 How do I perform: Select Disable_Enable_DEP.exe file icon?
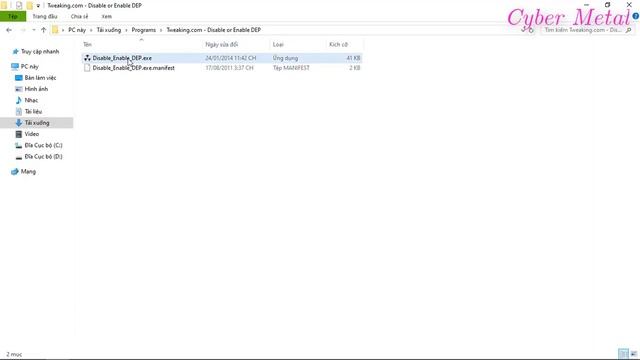coord(87,58)
